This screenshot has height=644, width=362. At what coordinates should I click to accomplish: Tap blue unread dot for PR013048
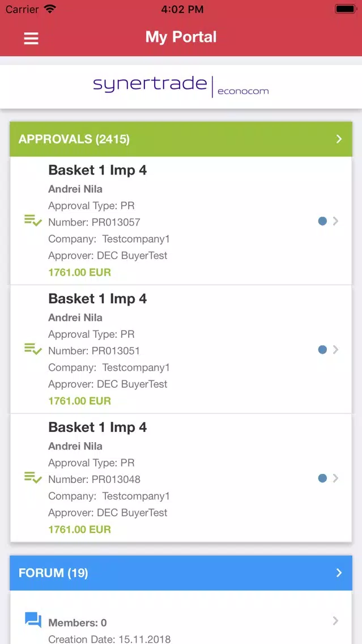point(322,478)
